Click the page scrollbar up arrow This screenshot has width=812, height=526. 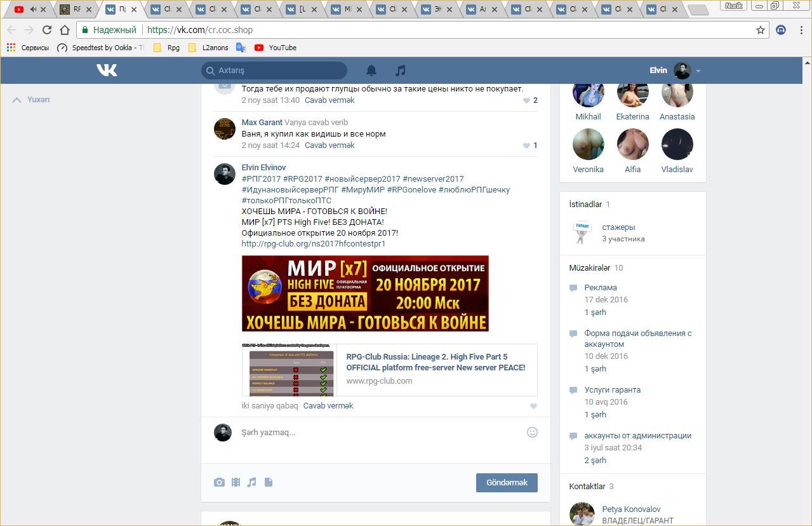[808, 63]
